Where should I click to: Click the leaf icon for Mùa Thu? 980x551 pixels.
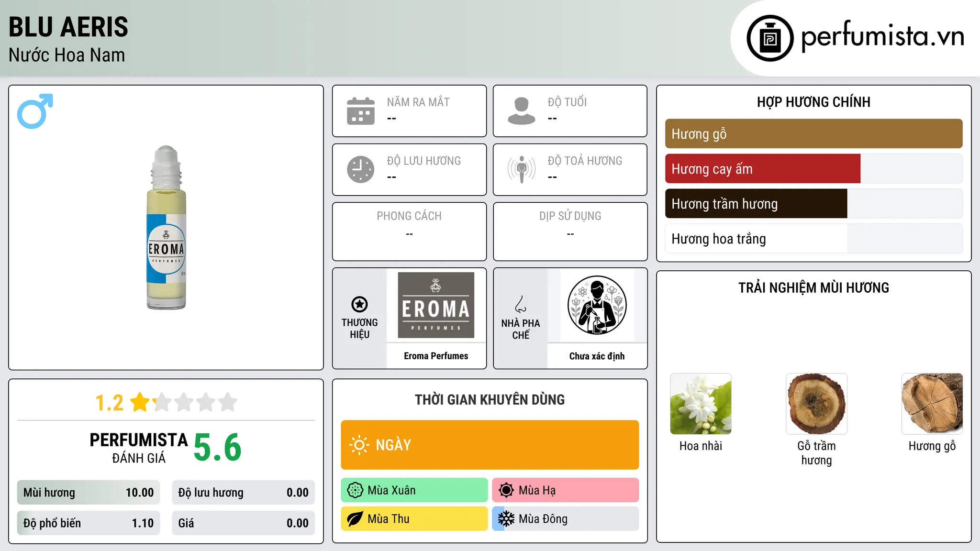pyautogui.click(x=355, y=519)
